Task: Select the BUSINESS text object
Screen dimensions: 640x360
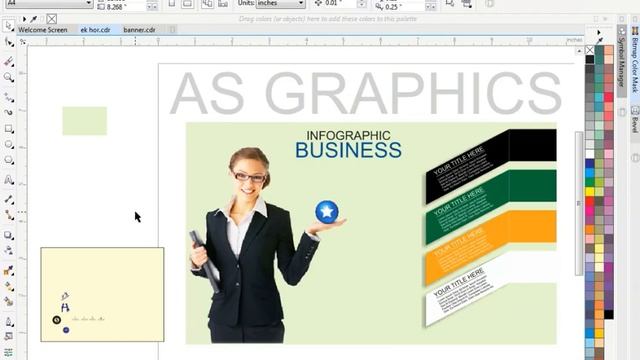Action: [x=349, y=150]
